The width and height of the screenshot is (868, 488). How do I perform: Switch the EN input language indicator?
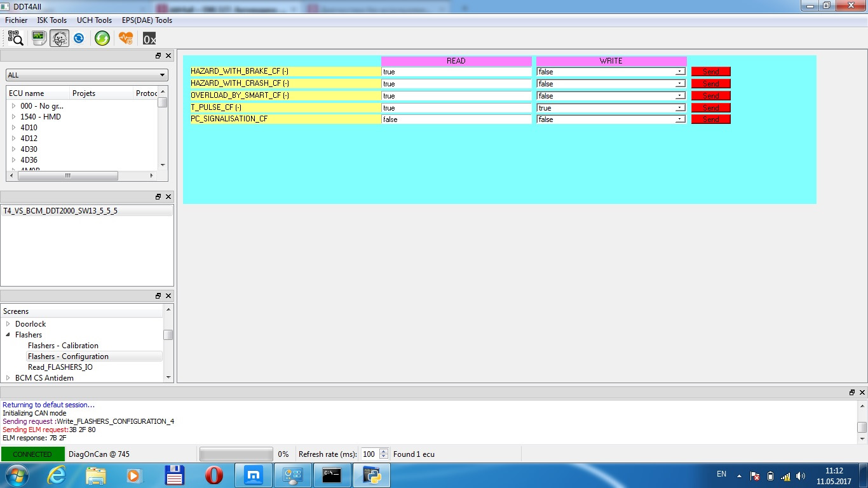(721, 474)
